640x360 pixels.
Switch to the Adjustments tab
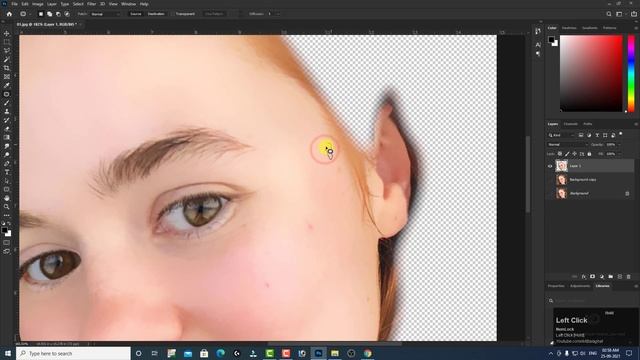click(580, 286)
